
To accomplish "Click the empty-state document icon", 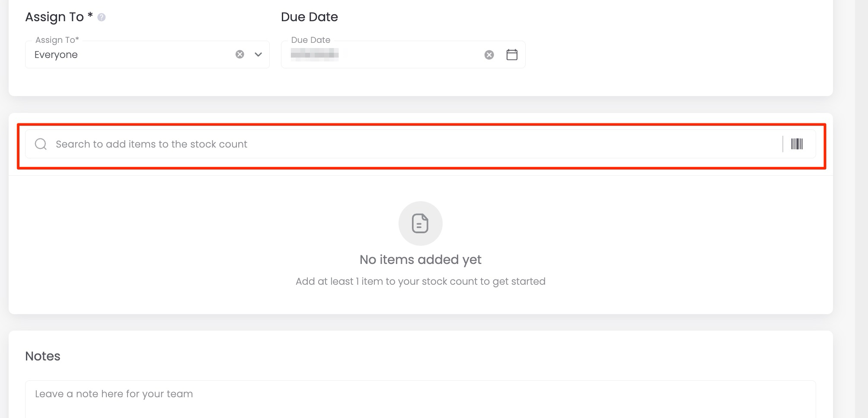I will tap(420, 223).
